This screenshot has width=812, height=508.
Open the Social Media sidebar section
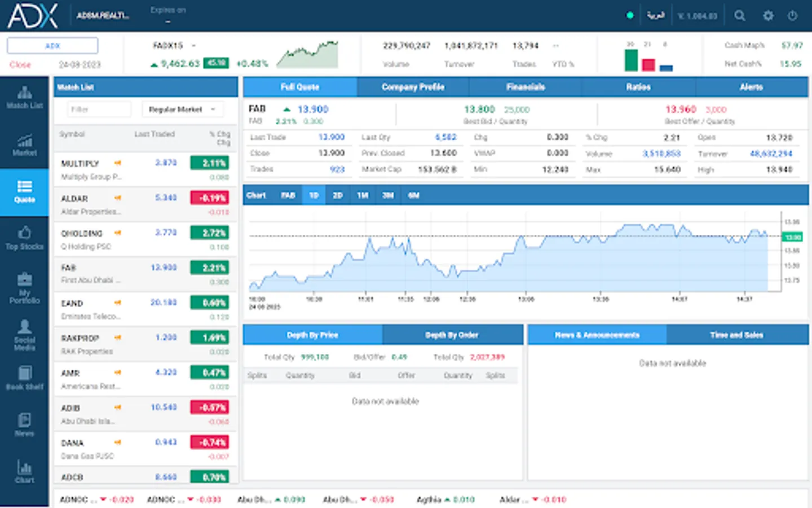(24, 335)
